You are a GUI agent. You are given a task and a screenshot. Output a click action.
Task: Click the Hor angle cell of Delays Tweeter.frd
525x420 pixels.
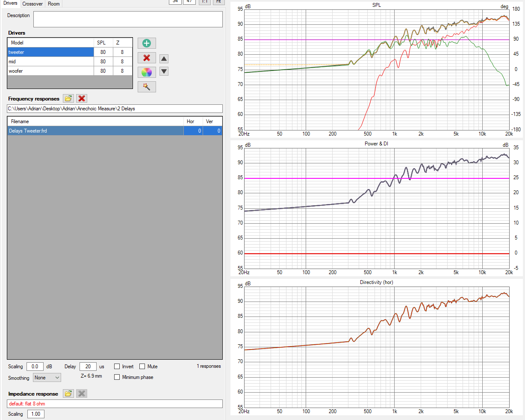click(x=193, y=131)
